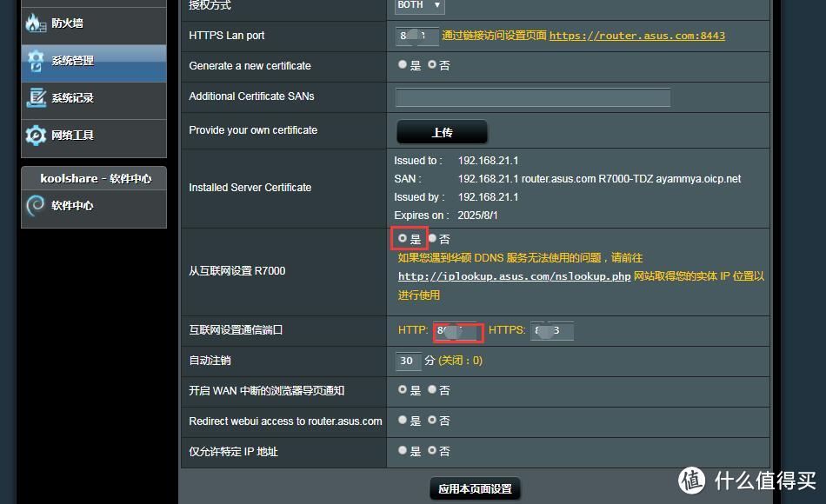The height and width of the screenshot is (504, 826).
Task: Click the SAN value ayammya.oicp.net text
Action: pos(698,179)
